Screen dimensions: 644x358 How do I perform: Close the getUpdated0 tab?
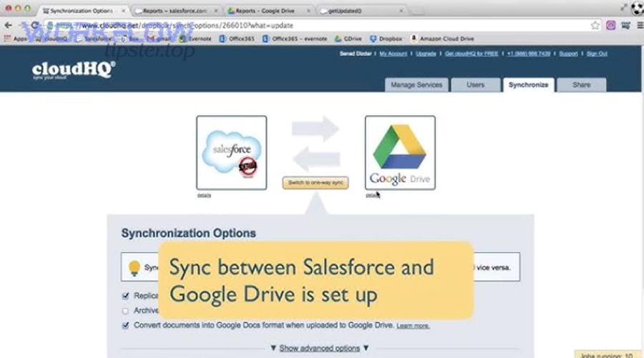click(401, 11)
